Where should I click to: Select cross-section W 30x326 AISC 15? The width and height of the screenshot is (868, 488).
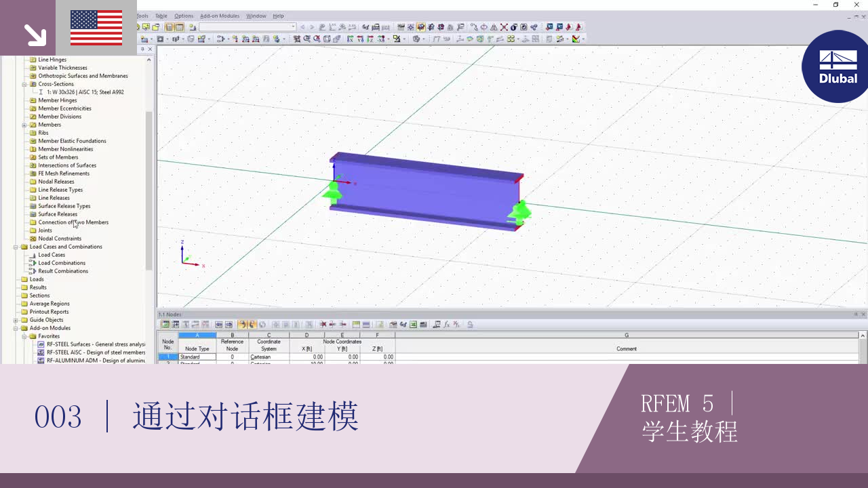tap(85, 92)
